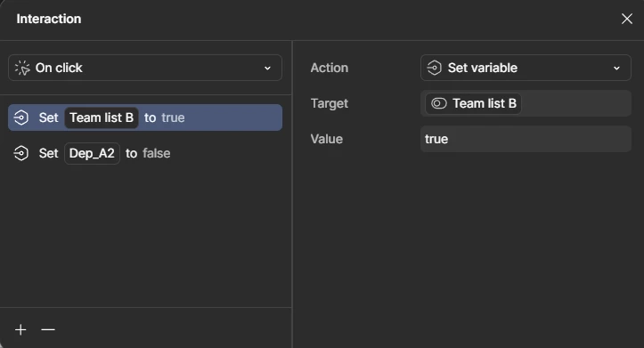Select the Set Team list B to true action
The image size is (644, 348).
coord(145,117)
